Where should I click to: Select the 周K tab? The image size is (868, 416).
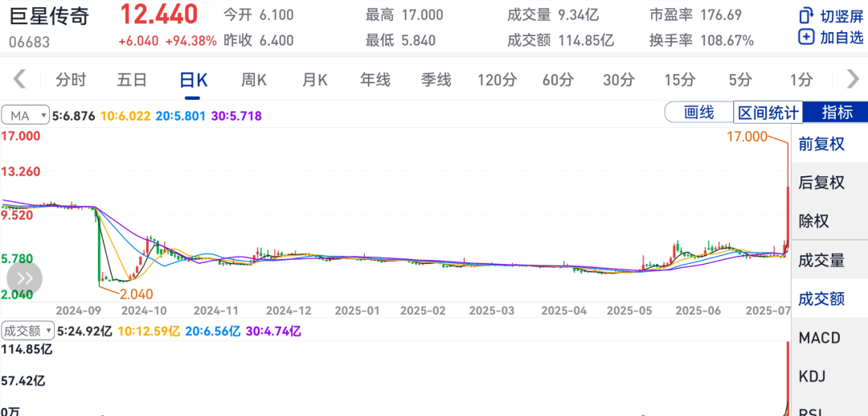point(253,80)
